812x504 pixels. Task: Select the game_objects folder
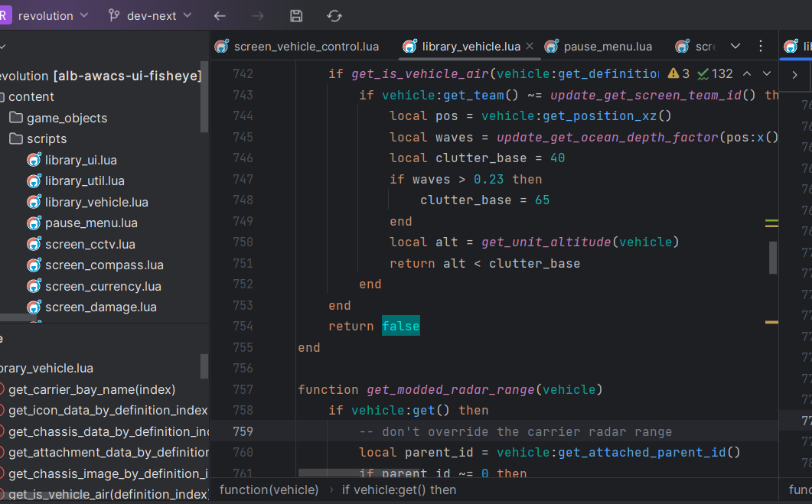pyautogui.click(x=67, y=118)
